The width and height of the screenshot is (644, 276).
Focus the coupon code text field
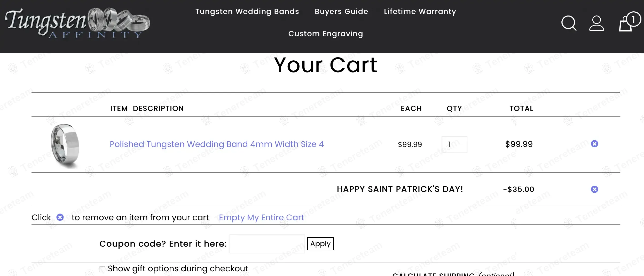pos(267,244)
